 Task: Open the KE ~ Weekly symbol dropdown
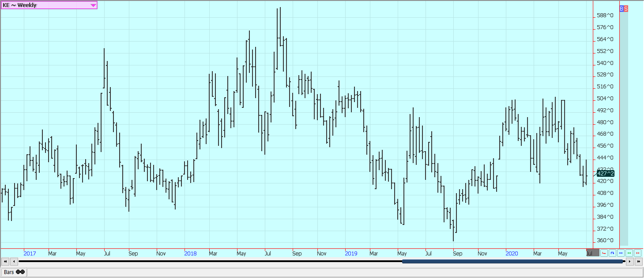pos(49,5)
